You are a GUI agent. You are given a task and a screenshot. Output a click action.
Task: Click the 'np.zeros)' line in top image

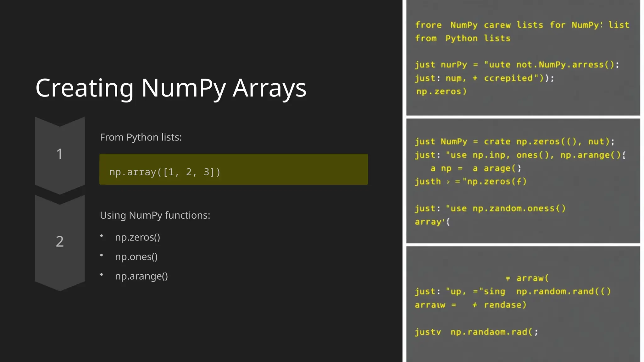point(441,92)
